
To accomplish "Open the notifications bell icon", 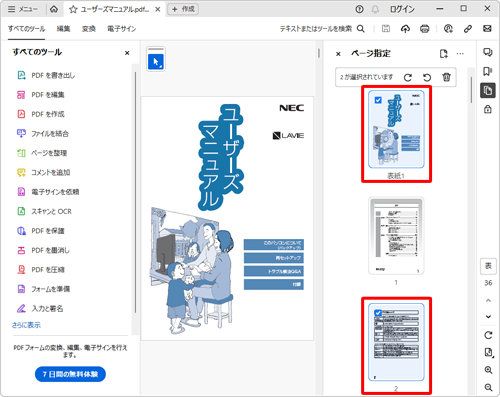I will [375, 9].
